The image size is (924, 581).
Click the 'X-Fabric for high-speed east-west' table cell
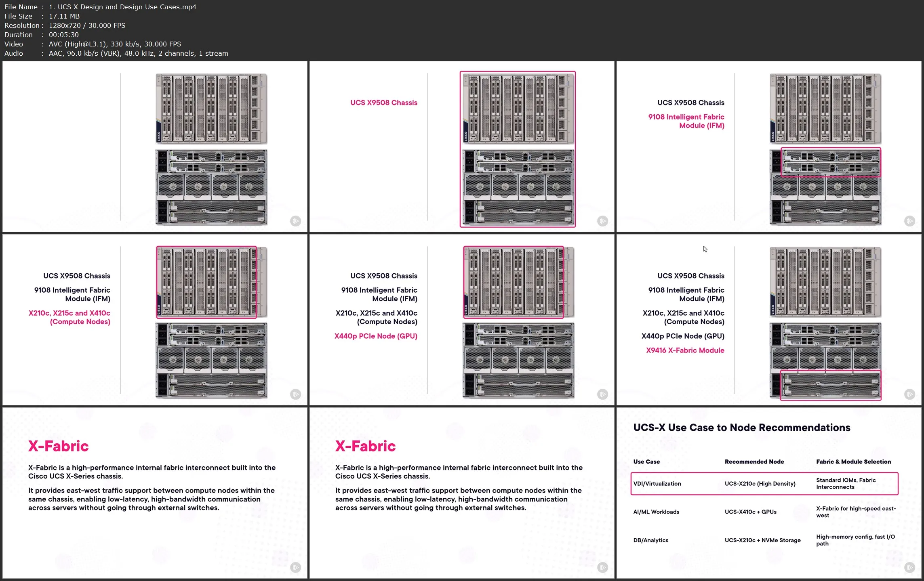(856, 512)
